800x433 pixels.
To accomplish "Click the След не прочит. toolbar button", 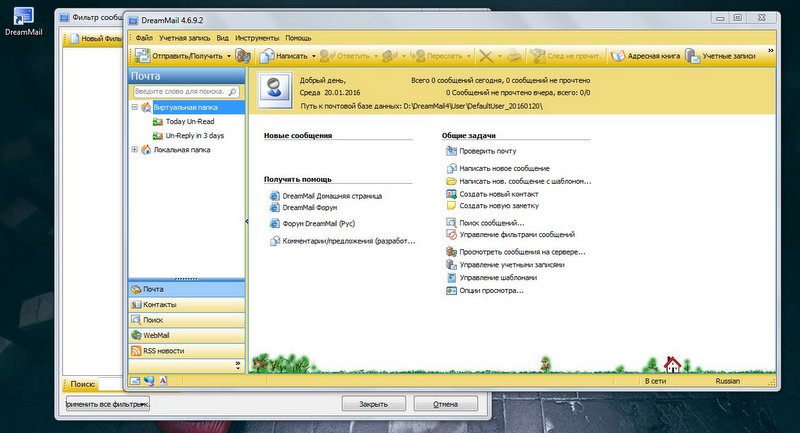I will click(566, 56).
